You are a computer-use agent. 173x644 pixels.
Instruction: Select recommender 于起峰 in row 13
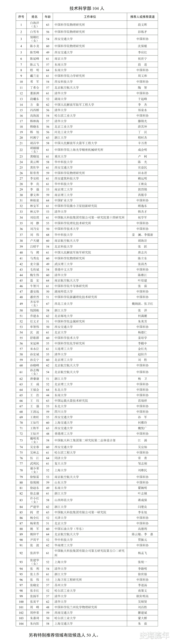(x=142, y=99)
